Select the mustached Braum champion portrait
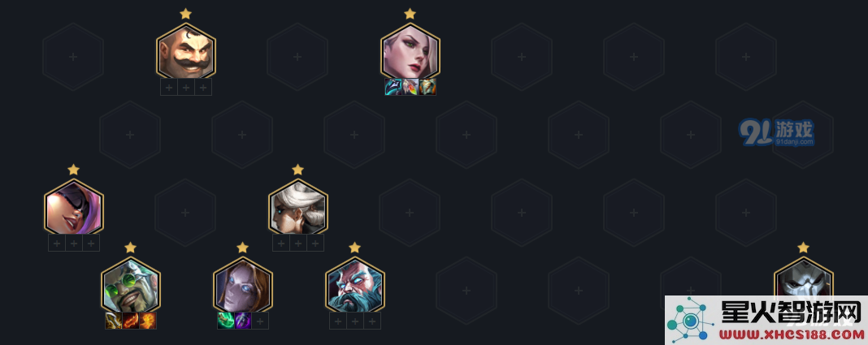Image resolution: width=868 pixels, height=345 pixels. tap(185, 51)
